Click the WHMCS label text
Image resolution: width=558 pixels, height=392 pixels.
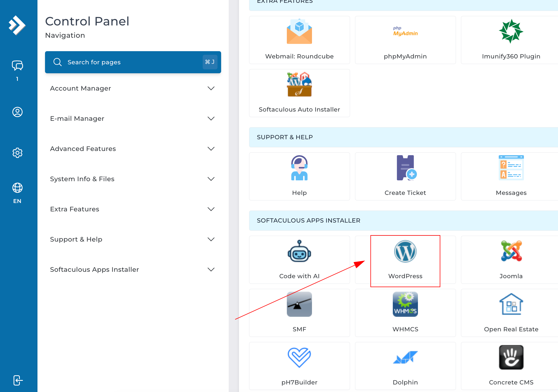(x=405, y=329)
